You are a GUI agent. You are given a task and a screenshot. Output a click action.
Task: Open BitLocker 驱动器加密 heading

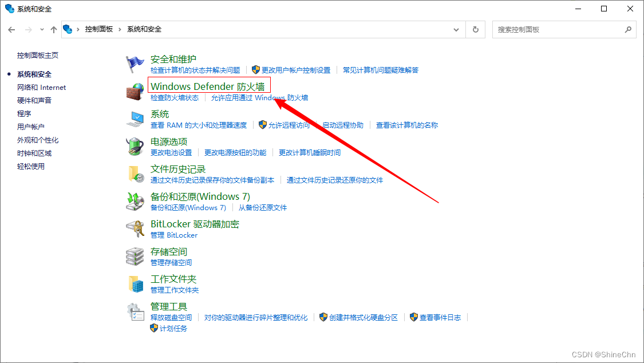pyautogui.click(x=195, y=224)
